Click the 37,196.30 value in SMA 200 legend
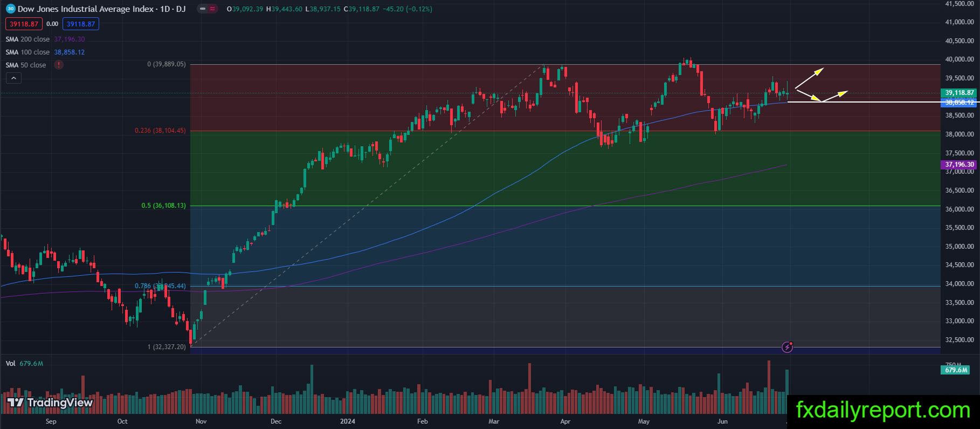 click(70, 39)
